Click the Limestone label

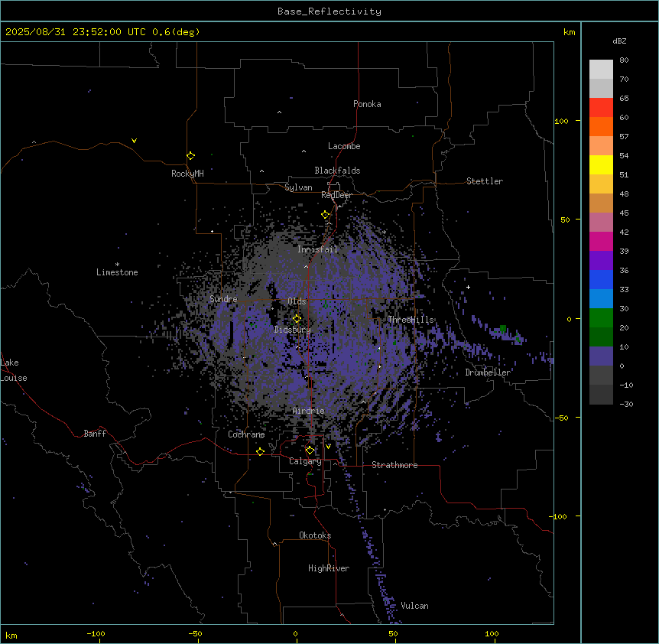click(x=117, y=272)
